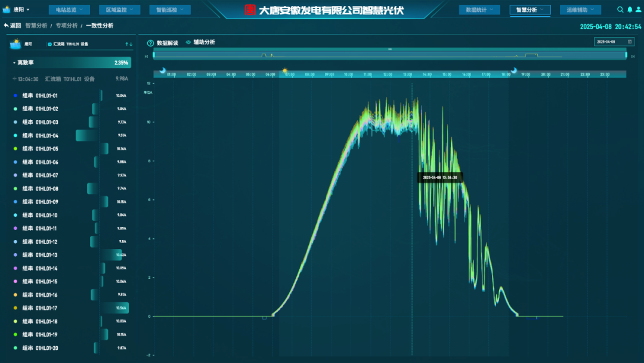This screenshot has height=363, width=644.
Task: Click the 13:00 mark on timeline
Action: [407, 75]
